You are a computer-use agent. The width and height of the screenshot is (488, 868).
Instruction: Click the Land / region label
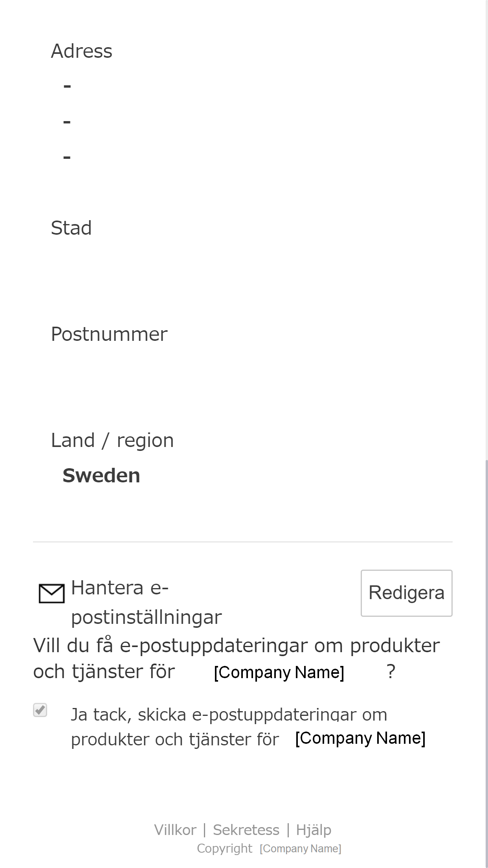pyautogui.click(x=112, y=440)
